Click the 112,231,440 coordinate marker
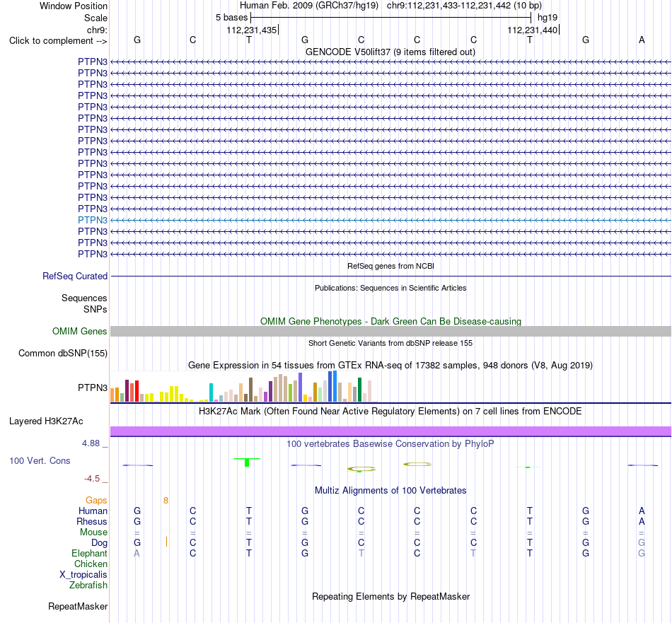 pos(532,30)
